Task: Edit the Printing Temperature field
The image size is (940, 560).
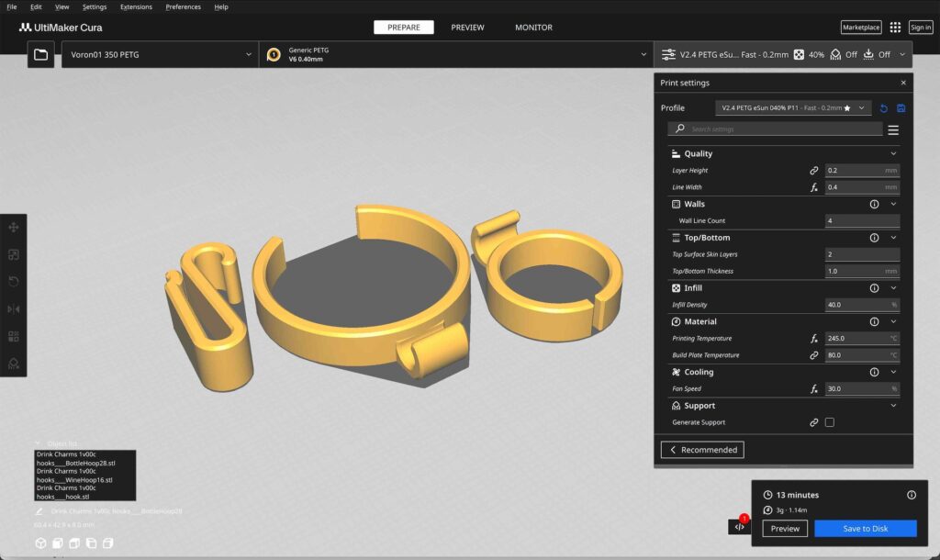Action: (862, 338)
